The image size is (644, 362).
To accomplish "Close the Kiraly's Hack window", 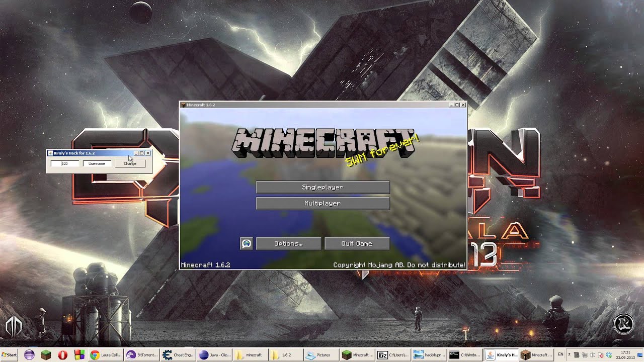I will coord(148,153).
